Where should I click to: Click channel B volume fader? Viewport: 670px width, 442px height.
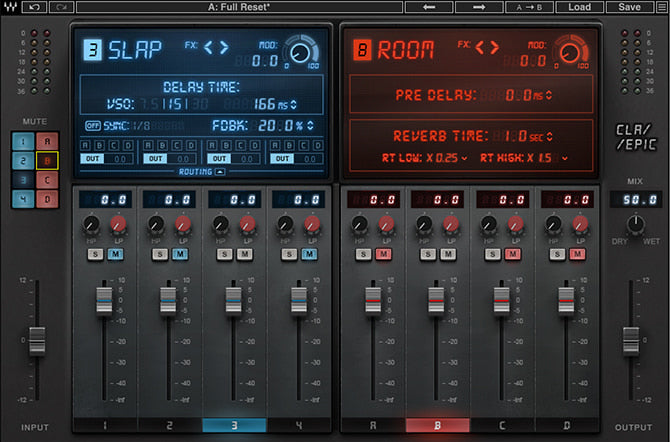pyautogui.click(x=436, y=301)
